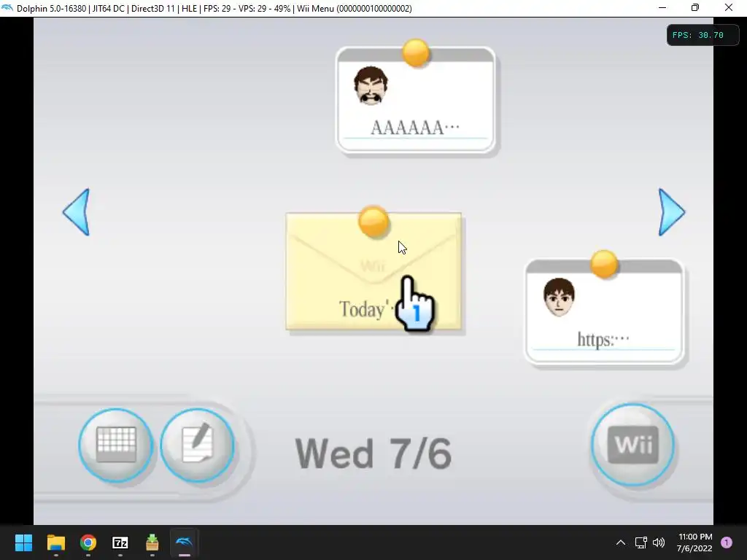The width and height of the screenshot is (747, 560).
Task: Select Dolphin emulator taskbar icon
Action: coord(185,542)
